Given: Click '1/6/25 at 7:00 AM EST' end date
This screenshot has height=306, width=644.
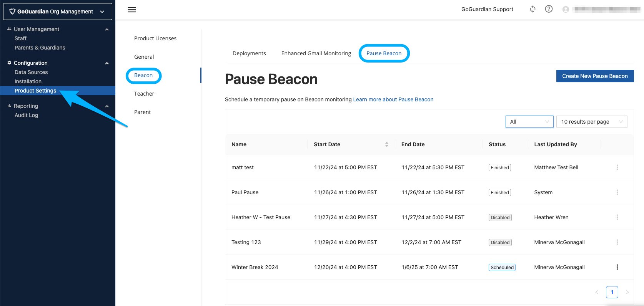Looking at the screenshot, I should point(430,267).
